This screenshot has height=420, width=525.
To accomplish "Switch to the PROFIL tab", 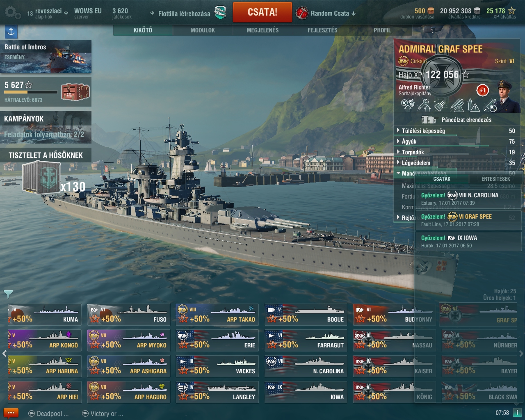I will point(382,30).
